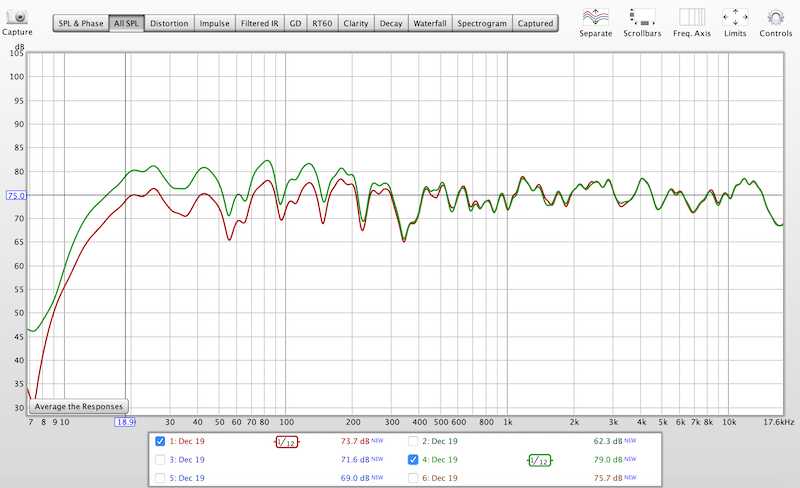The width and height of the screenshot is (800, 488).
Task: Uncheck measurement 4: Dec 19
Action: click(x=413, y=459)
